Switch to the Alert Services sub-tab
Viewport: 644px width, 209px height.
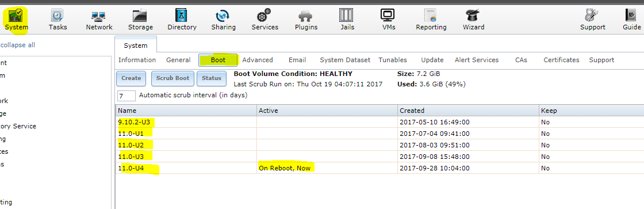tap(477, 60)
